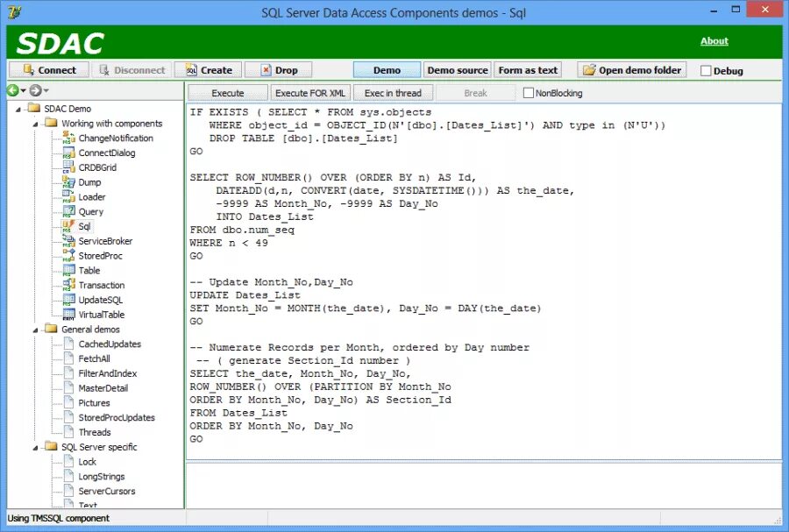
Task: Click the SDAC Demo folder icon
Action: coord(33,108)
